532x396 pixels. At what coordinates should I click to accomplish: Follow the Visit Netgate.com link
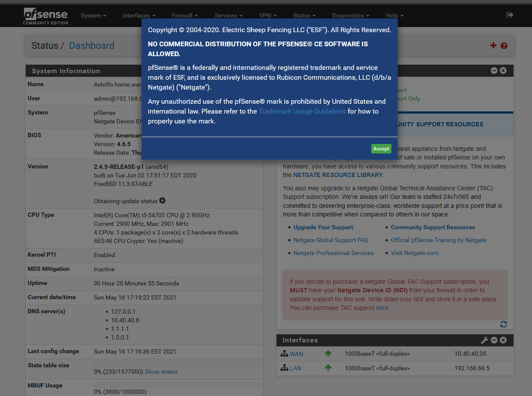415,253
